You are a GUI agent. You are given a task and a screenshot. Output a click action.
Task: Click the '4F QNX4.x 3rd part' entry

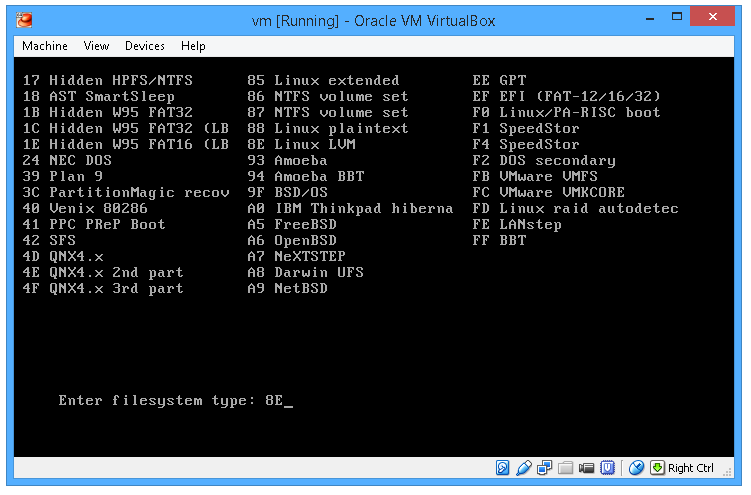click(103, 288)
